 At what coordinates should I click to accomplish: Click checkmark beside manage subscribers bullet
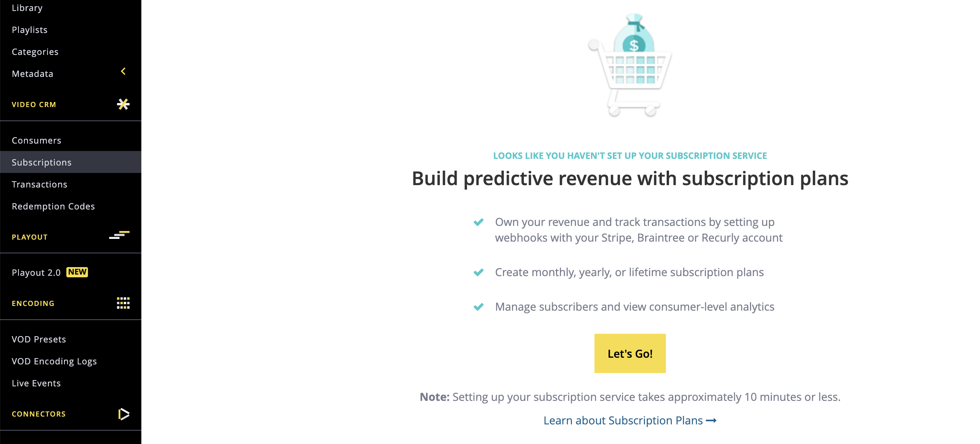478,307
